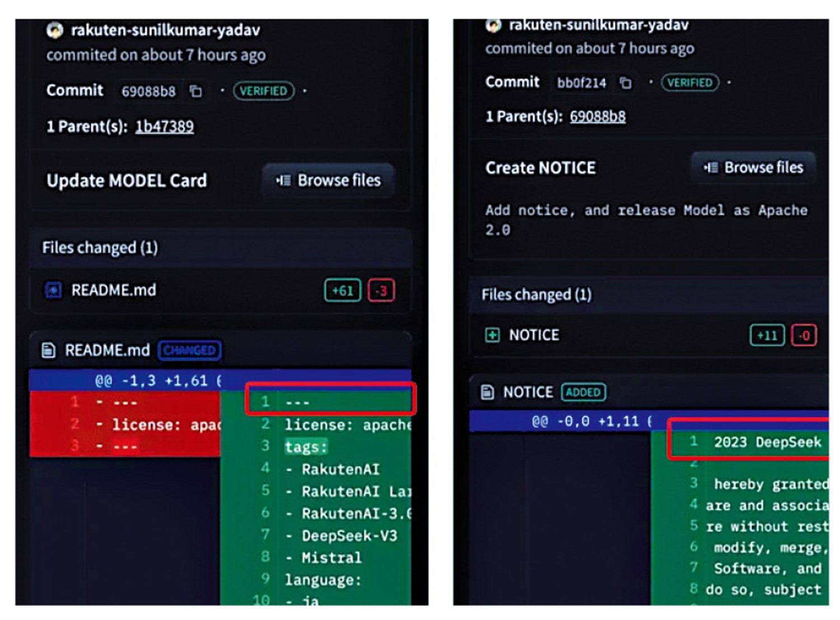Screen dimensions: 840x620
Task: Browse files for Create NOTICE commit
Action: coord(754,167)
